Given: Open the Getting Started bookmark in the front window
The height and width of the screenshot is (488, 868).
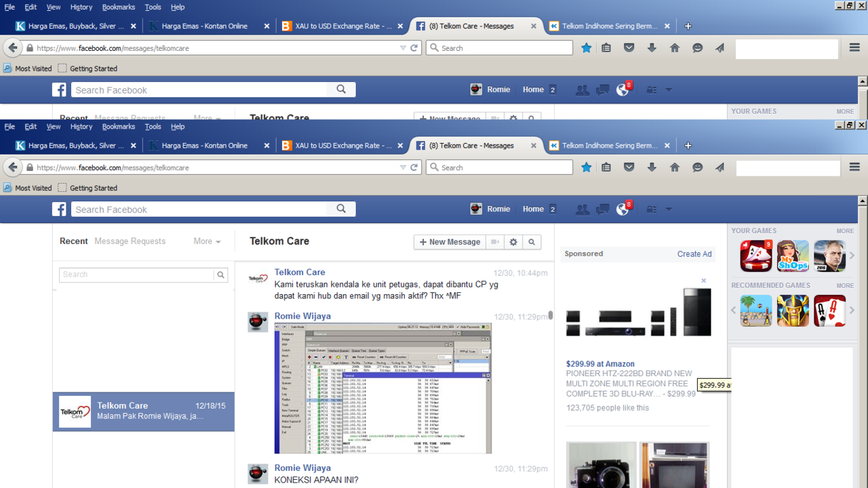Looking at the screenshot, I should pyautogui.click(x=87, y=188).
